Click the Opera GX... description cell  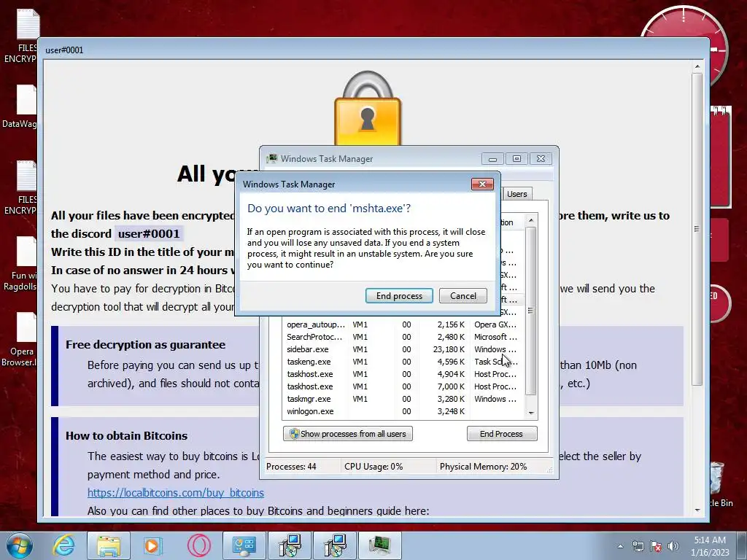tap(495, 324)
